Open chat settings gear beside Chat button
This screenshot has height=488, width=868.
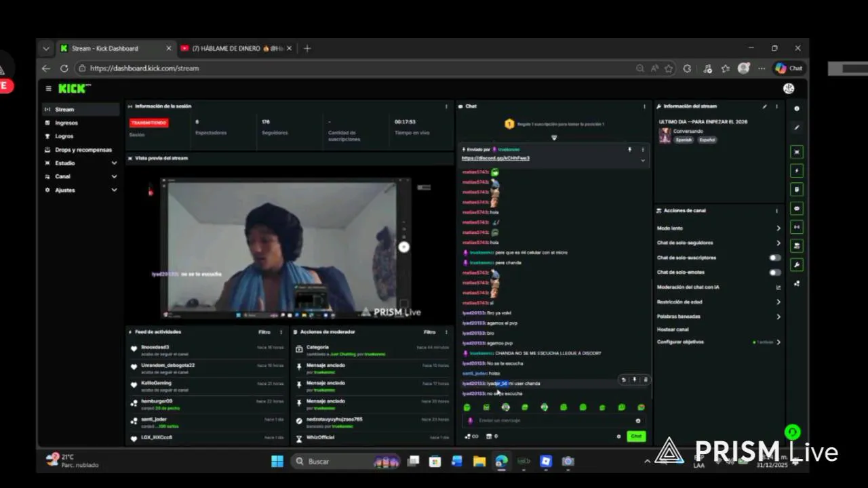618,436
